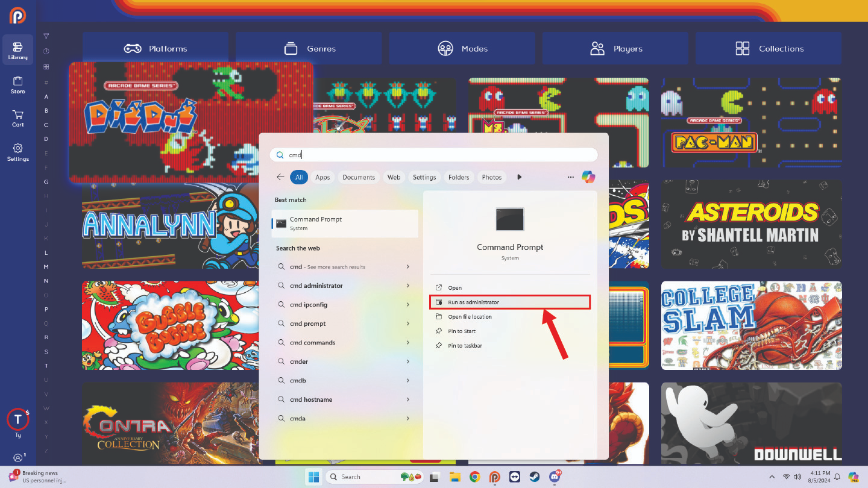Select the Photos search filter
Image resolution: width=868 pixels, height=488 pixels.
pos(492,177)
